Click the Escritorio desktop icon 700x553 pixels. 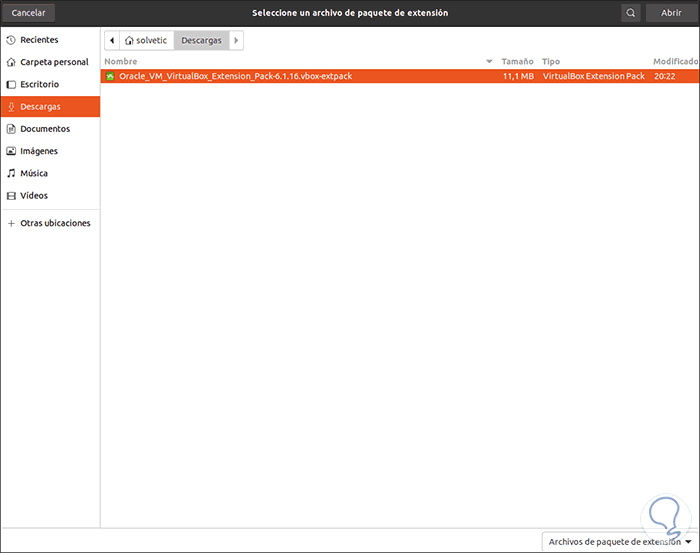tap(11, 84)
